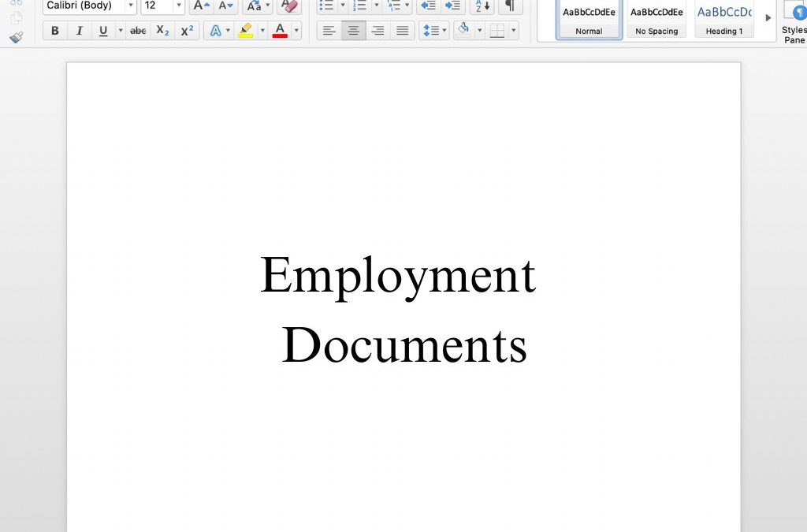The image size is (807, 532).
Task: Clear all formatting eraser
Action: [x=290, y=6]
